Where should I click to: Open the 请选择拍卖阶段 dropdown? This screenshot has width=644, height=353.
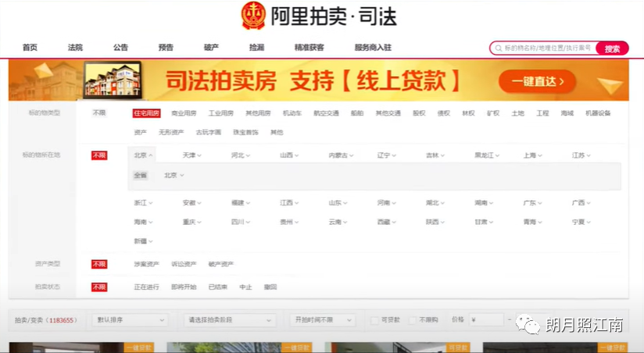point(230,319)
